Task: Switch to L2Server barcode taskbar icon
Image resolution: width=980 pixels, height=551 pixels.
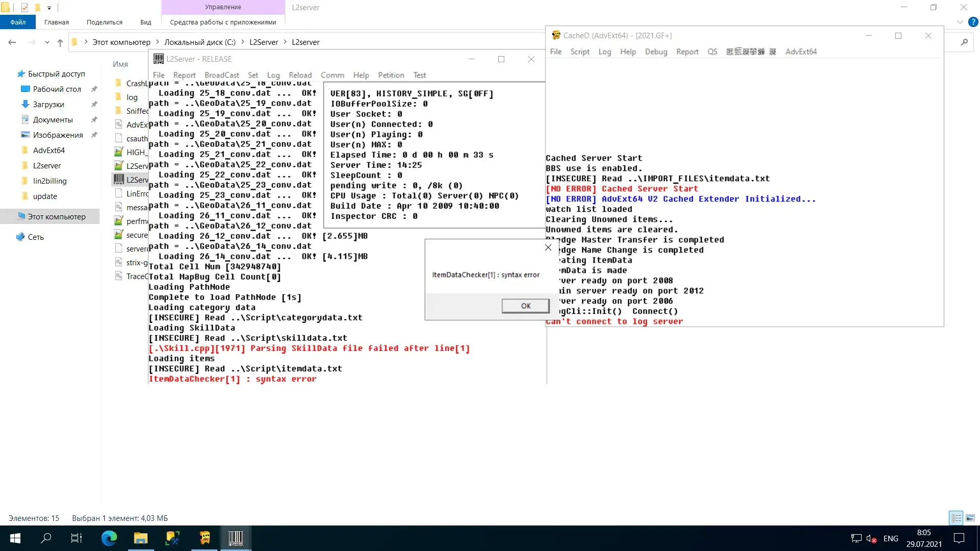Action: pos(236,538)
